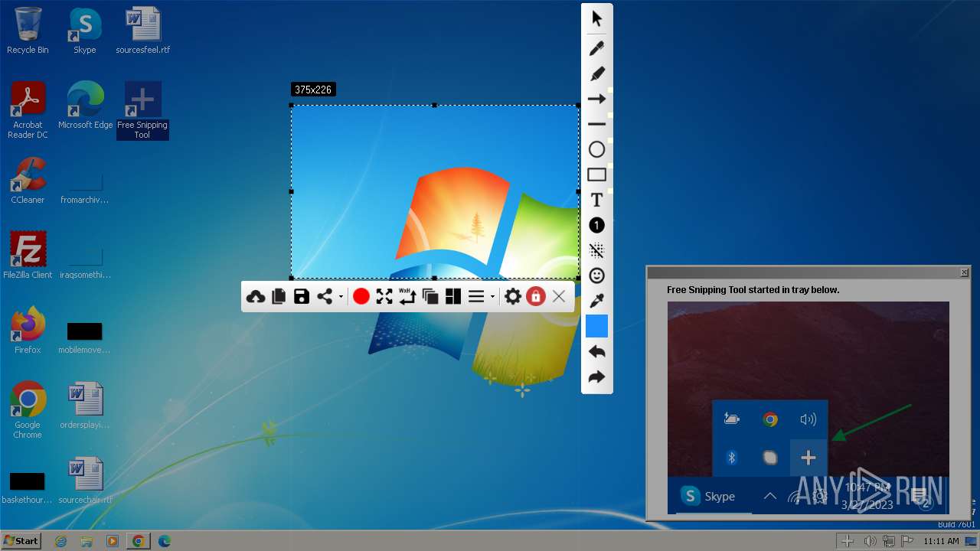Open the blue color swatch
The height and width of the screenshot is (551, 980).
pos(596,326)
